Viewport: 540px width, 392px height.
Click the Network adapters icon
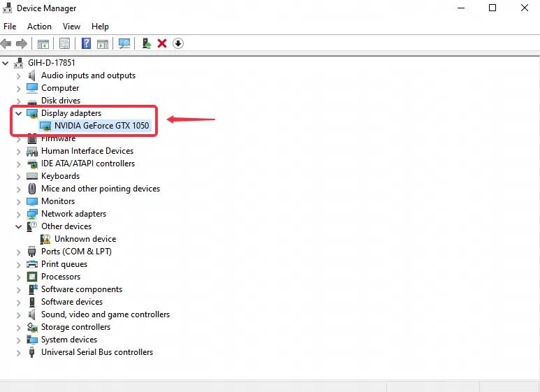tap(32, 214)
